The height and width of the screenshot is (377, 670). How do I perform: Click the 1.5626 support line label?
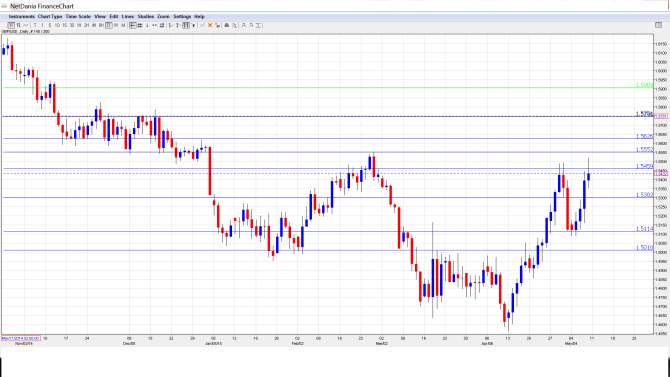click(x=644, y=136)
